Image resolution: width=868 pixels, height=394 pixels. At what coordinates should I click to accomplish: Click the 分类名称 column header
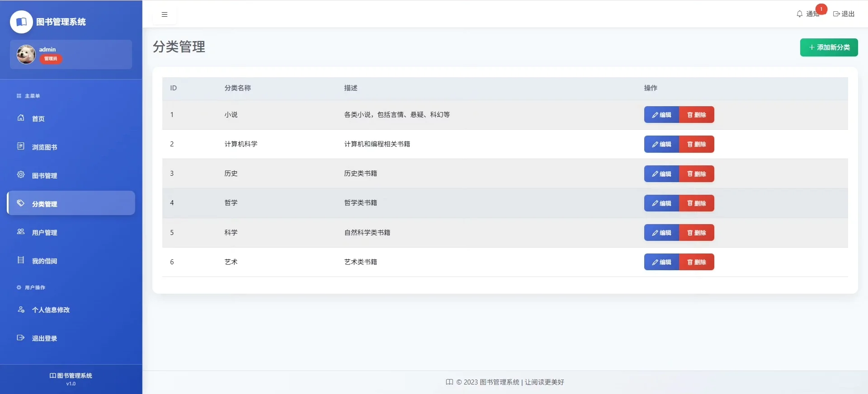click(238, 88)
